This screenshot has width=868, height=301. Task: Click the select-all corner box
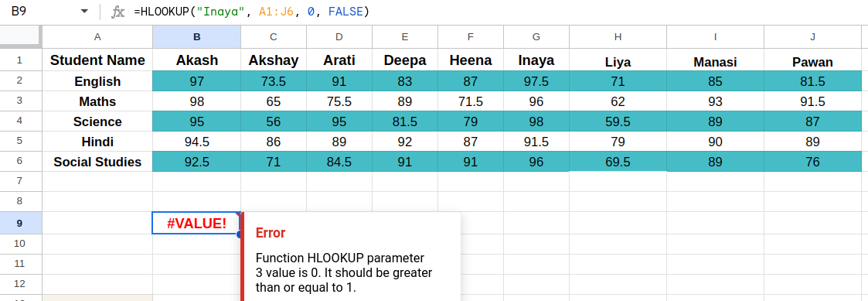[x=20, y=36]
